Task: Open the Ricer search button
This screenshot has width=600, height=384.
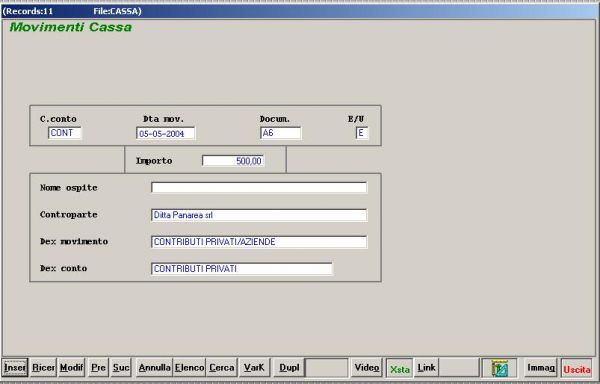Action: pyautogui.click(x=43, y=368)
